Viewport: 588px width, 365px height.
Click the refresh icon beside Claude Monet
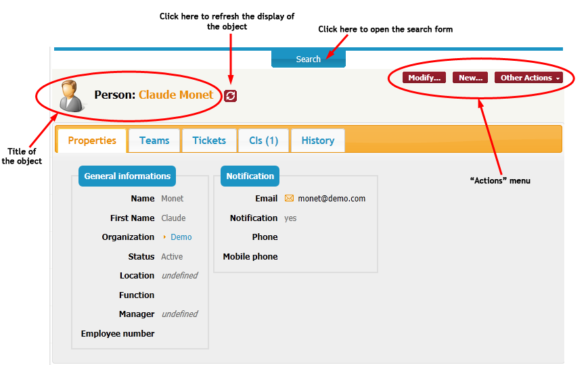pos(231,96)
